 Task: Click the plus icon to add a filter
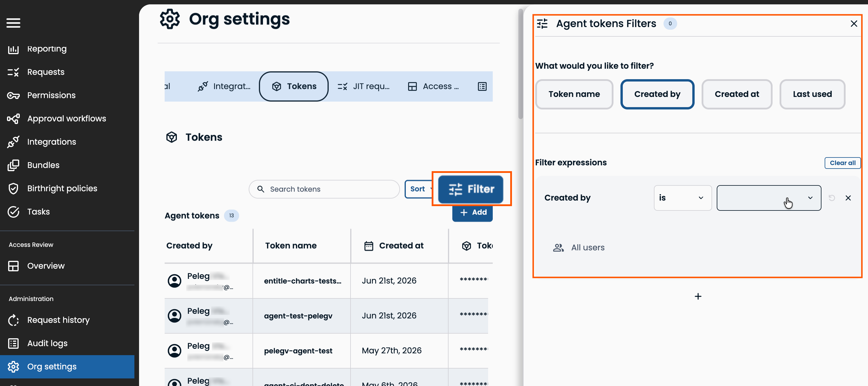tap(698, 296)
